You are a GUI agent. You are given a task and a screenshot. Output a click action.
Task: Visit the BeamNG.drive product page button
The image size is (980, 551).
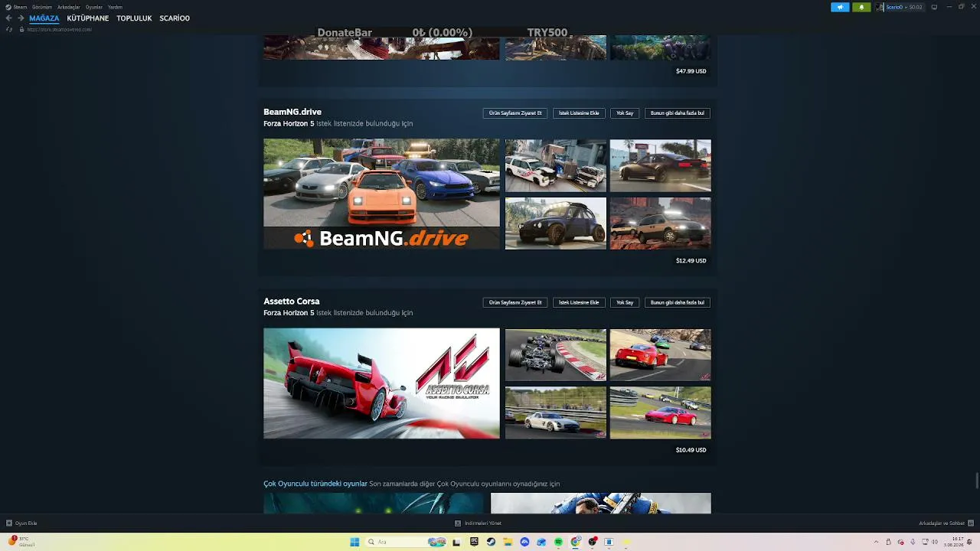tap(515, 113)
